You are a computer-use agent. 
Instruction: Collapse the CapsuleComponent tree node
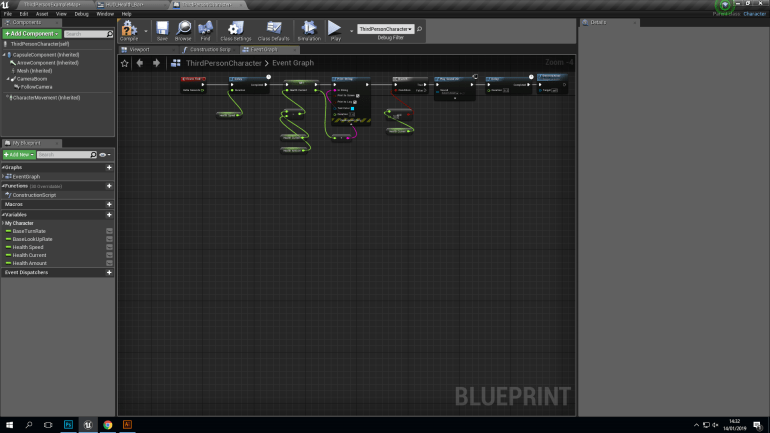4,55
